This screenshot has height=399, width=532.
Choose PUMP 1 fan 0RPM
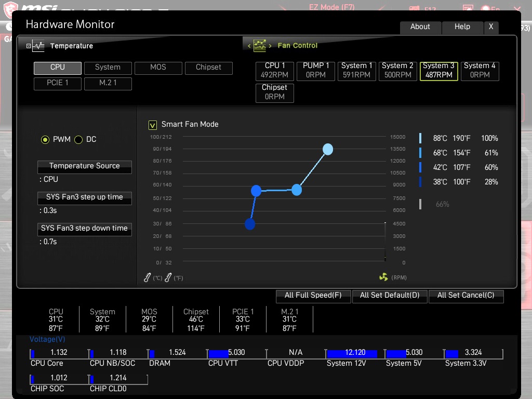pyautogui.click(x=316, y=71)
